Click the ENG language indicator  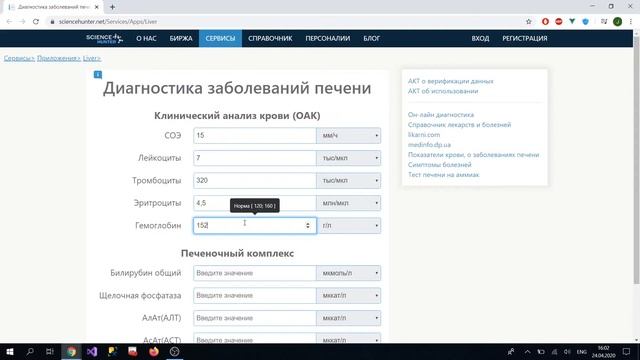pyautogui.click(x=582, y=352)
